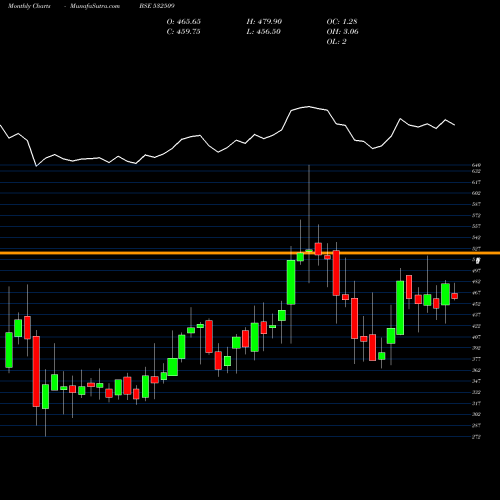Image resolution: width=500 pixels, height=500 pixels.
Task: Click the "Monthly Charts" title text
Action: 29,6
